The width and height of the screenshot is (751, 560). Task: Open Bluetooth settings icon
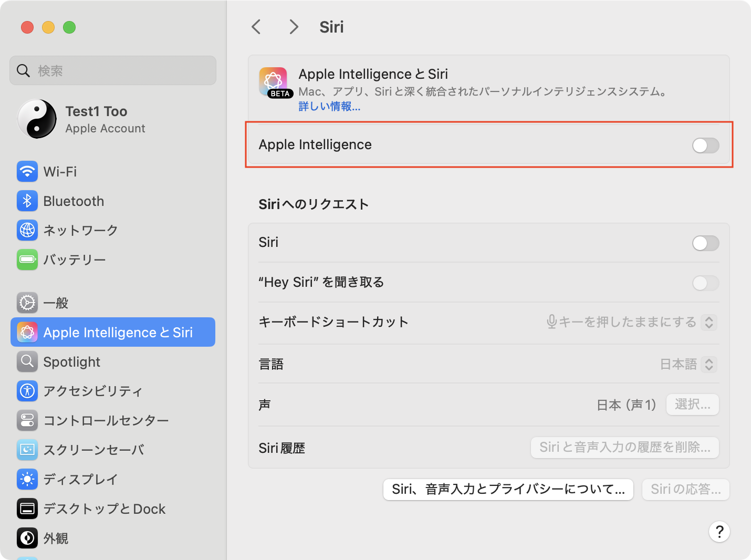tap(27, 201)
